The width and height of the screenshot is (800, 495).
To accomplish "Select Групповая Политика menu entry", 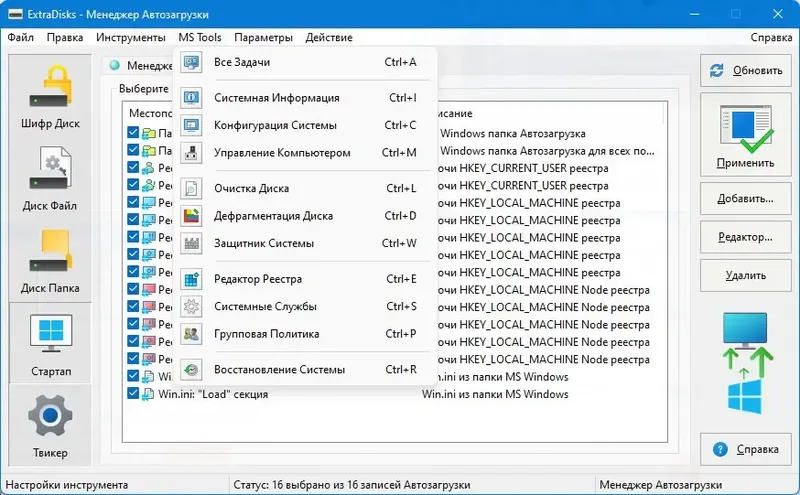I will coord(266,334).
